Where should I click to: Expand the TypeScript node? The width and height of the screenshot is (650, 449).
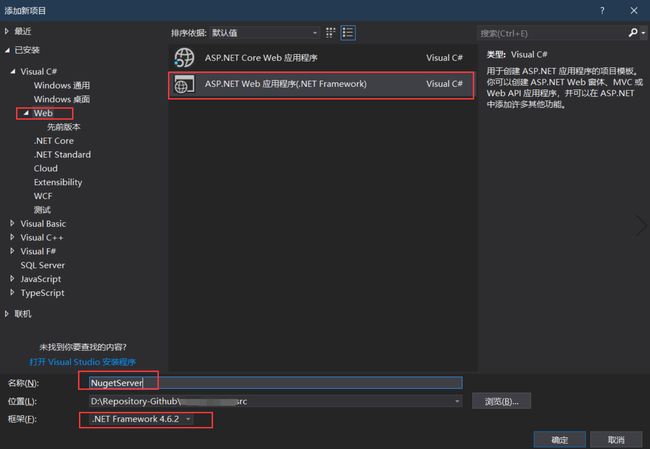(12, 293)
